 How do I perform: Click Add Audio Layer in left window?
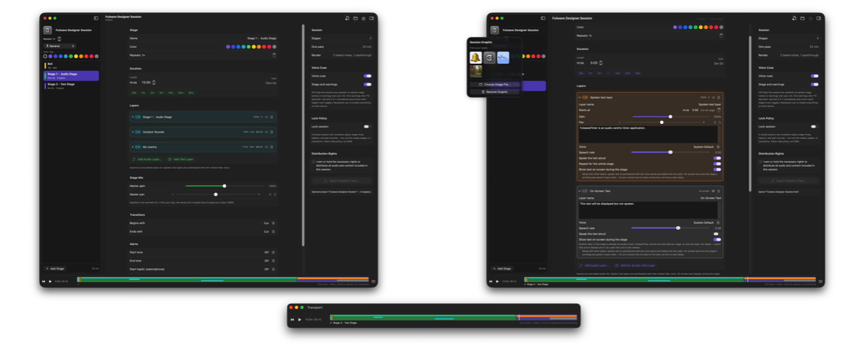146,159
